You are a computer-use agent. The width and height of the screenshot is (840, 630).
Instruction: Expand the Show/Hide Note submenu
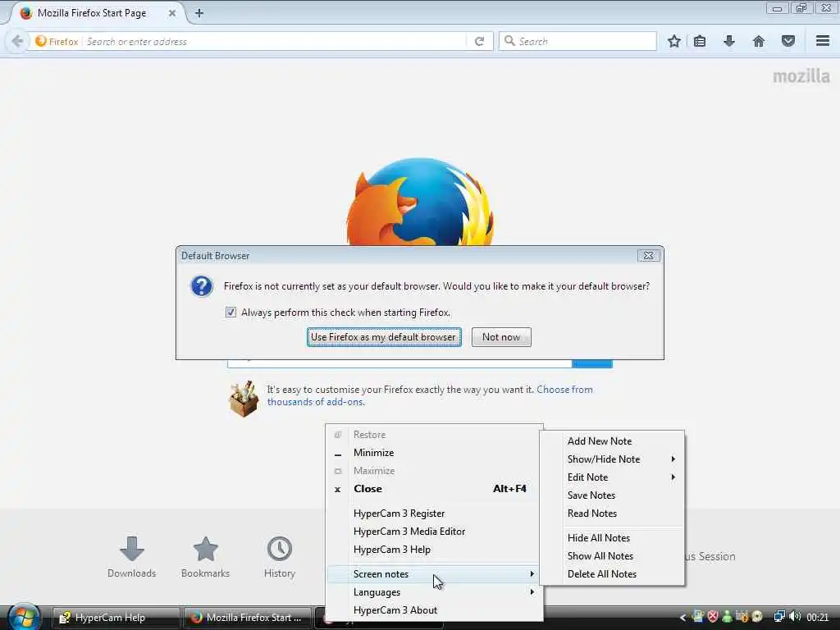point(614,459)
